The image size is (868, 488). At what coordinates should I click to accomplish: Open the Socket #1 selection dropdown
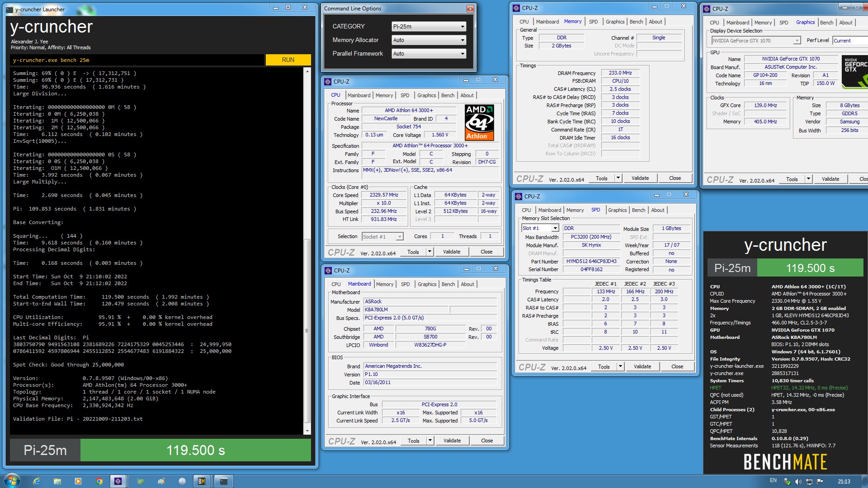point(382,237)
